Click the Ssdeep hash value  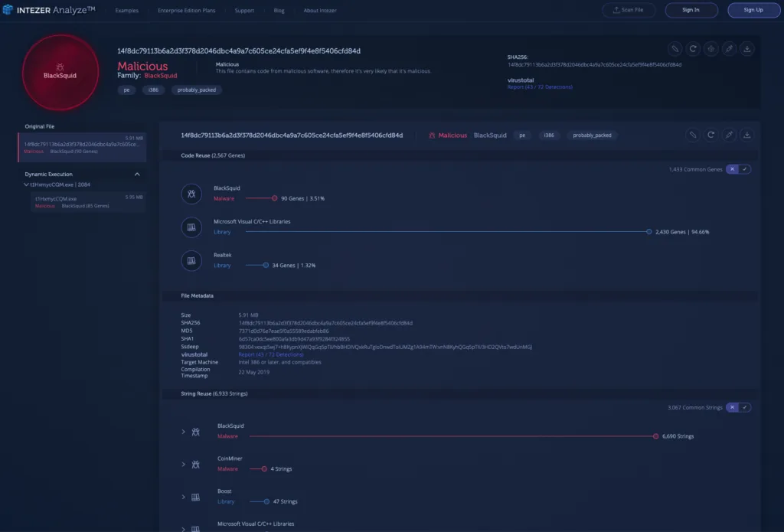(x=385, y=347)
